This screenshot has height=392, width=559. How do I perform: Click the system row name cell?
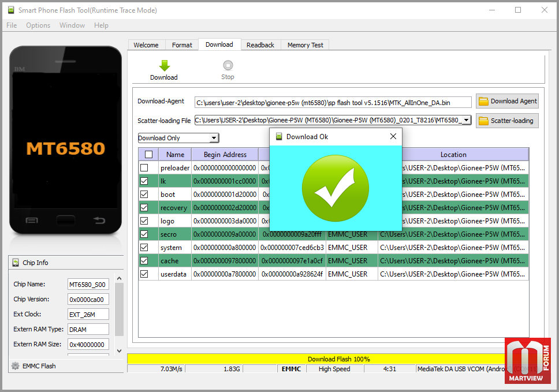coord(174,247)
